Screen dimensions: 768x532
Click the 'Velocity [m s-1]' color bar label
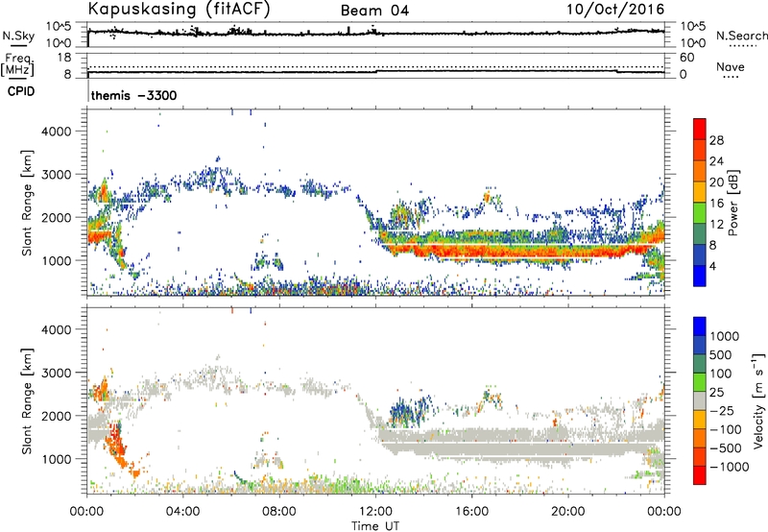click(758, 400)
